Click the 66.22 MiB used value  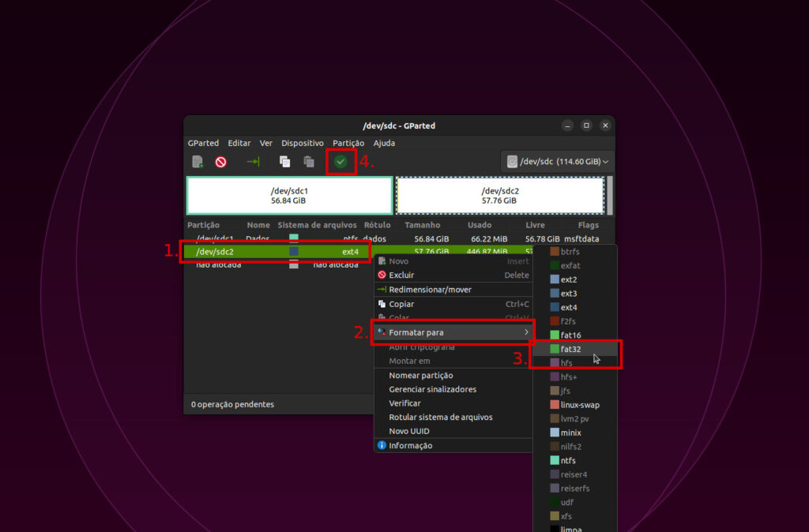click(x=489, y=239)
